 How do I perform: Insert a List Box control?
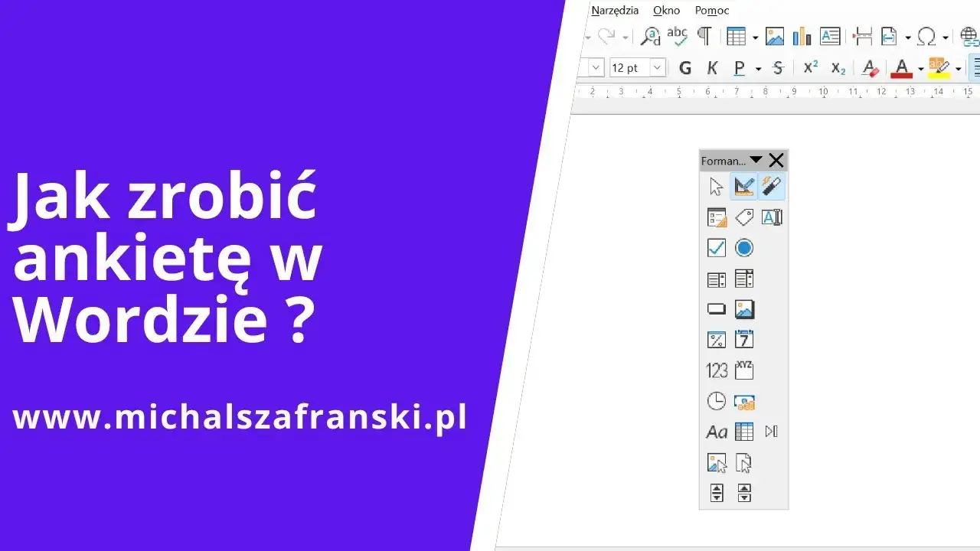(x=716, y=278)
